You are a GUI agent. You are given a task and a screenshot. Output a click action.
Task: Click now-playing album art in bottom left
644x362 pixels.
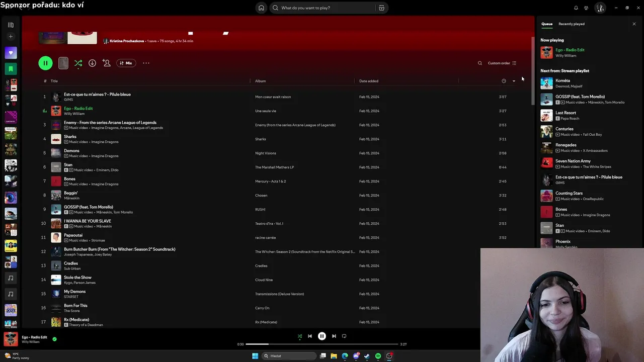coord(11,339)
